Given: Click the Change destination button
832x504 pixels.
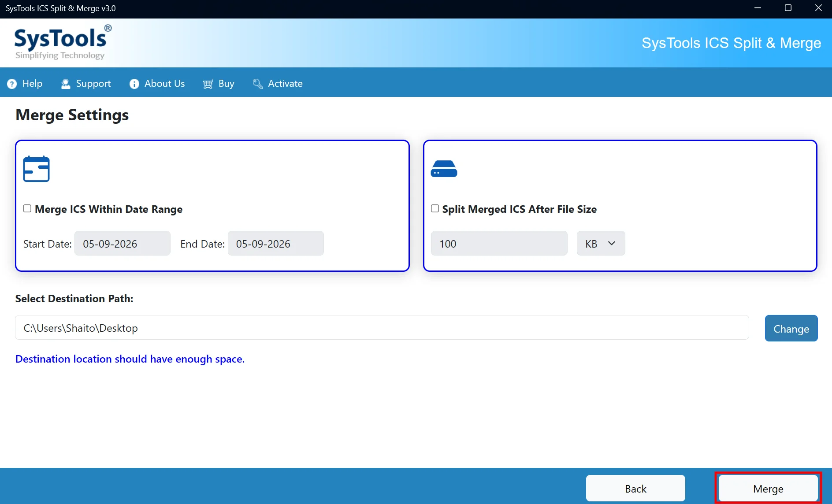Looking at the screenshot, I should pyautogui.click(x=791, y=328).
